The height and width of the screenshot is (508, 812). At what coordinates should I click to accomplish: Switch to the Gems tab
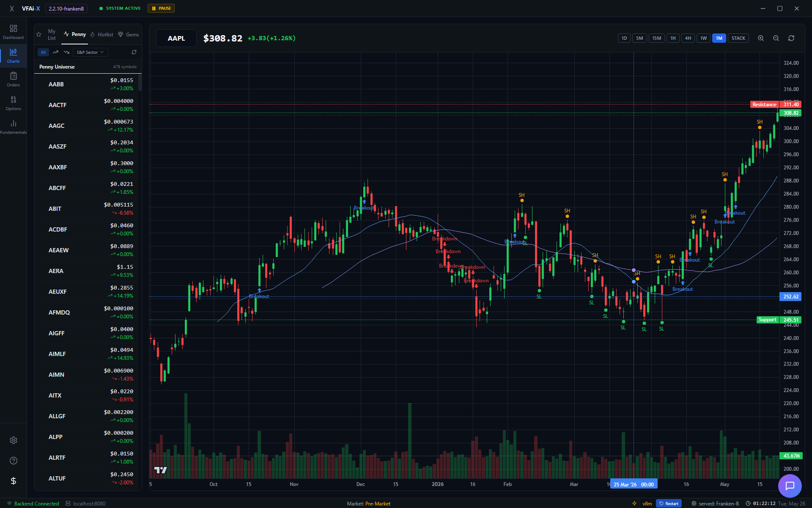tap(129, 35)
